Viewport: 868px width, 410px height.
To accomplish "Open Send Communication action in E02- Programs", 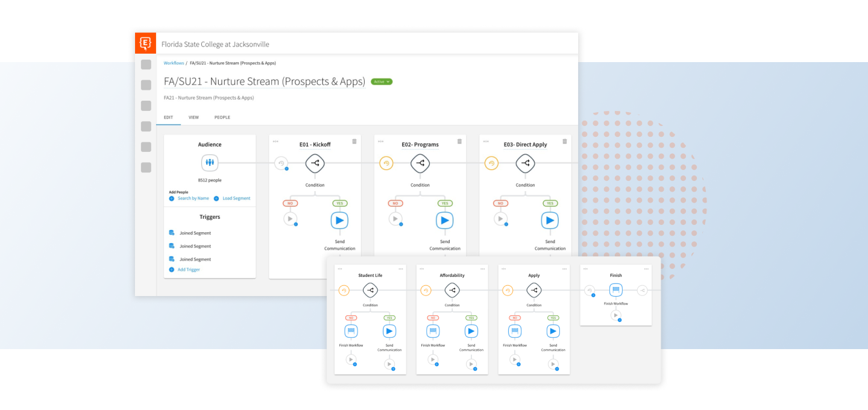I will tap(445, 220).
